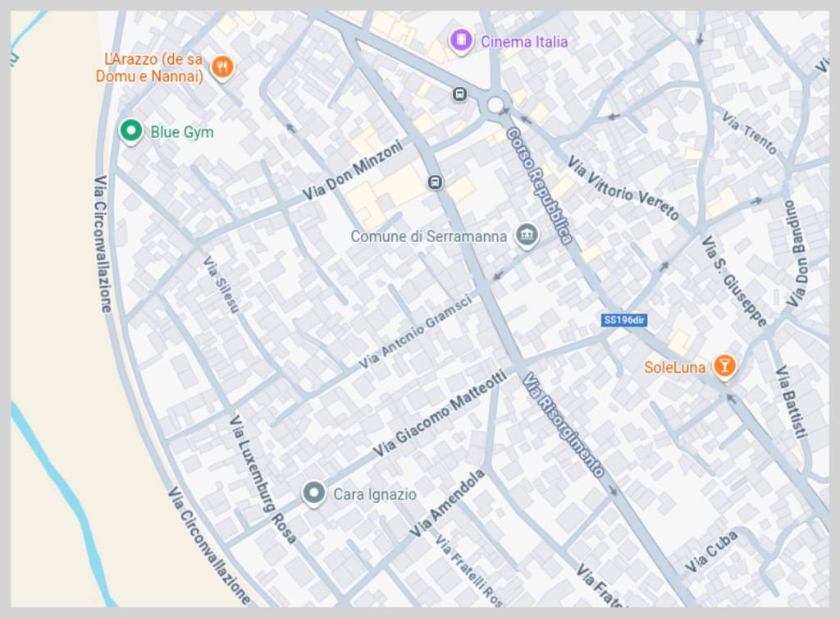Open the Cinema Italia text label
The height and width of the screenshot is (618, 840).
(524, 42)
